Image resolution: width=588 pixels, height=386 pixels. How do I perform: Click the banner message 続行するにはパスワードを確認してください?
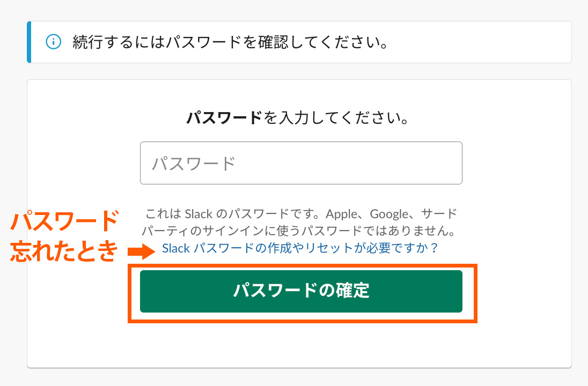[x=230, y=42]
